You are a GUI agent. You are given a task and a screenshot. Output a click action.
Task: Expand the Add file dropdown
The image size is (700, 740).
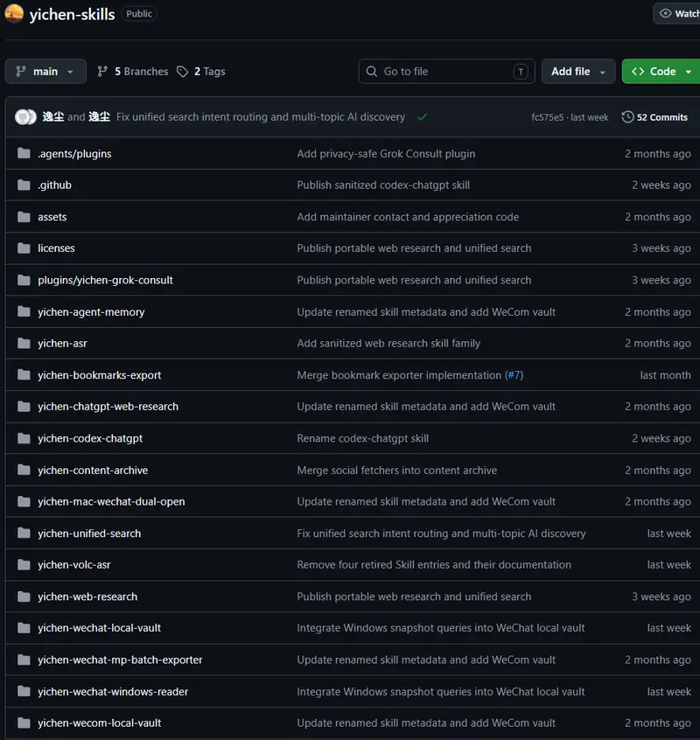click(578, 71)
